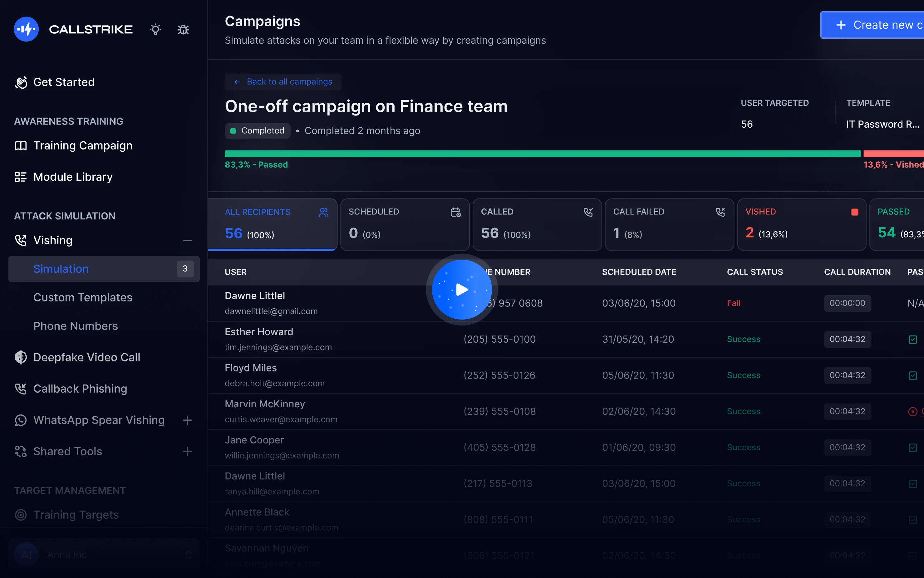Collapse the Vishing section in the sidebar
924x578 pixels.
pyautogui.click(x=187, y=240)
